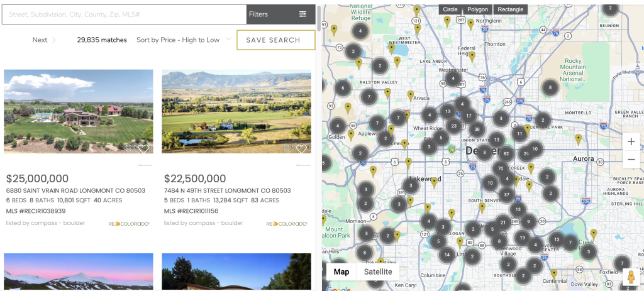Open the cluster marker labeled 38
Image resolution: width=644 pixels, height=291 pixels.
point(477,129)
